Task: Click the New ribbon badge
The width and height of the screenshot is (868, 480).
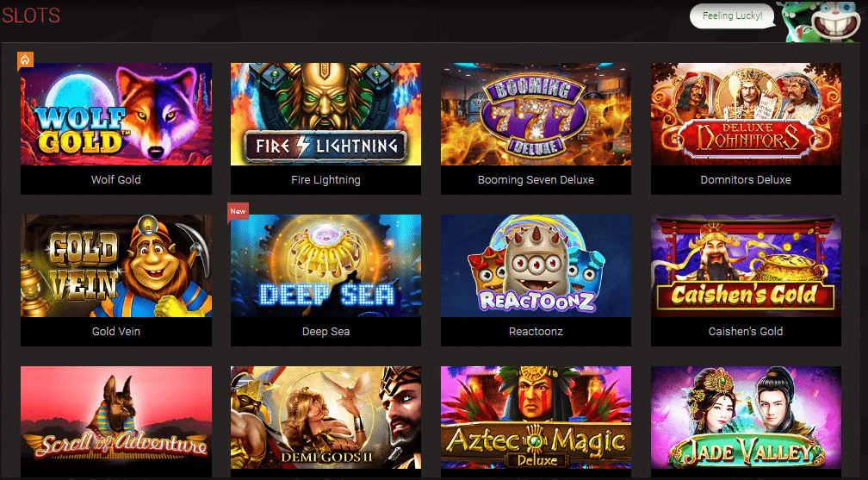Action: click(x=238, y=212)
